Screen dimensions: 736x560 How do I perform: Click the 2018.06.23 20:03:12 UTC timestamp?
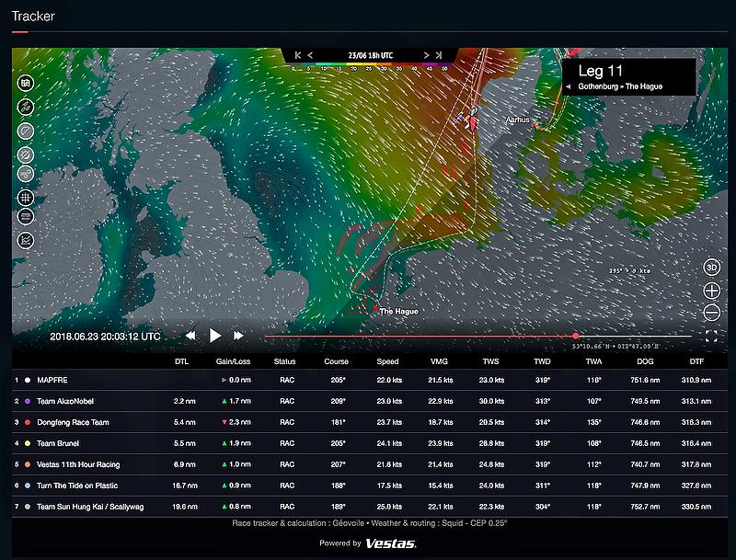click(x=105, y=337)
